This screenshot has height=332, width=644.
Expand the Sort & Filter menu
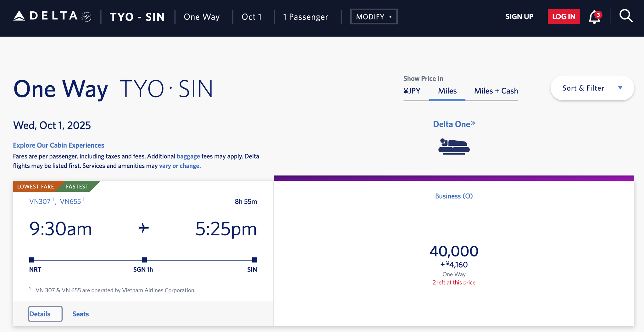click(591, 88)
